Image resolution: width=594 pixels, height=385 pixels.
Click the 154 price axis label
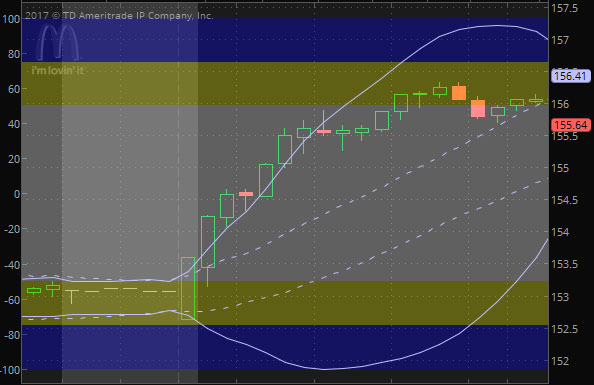coord(560,232)
